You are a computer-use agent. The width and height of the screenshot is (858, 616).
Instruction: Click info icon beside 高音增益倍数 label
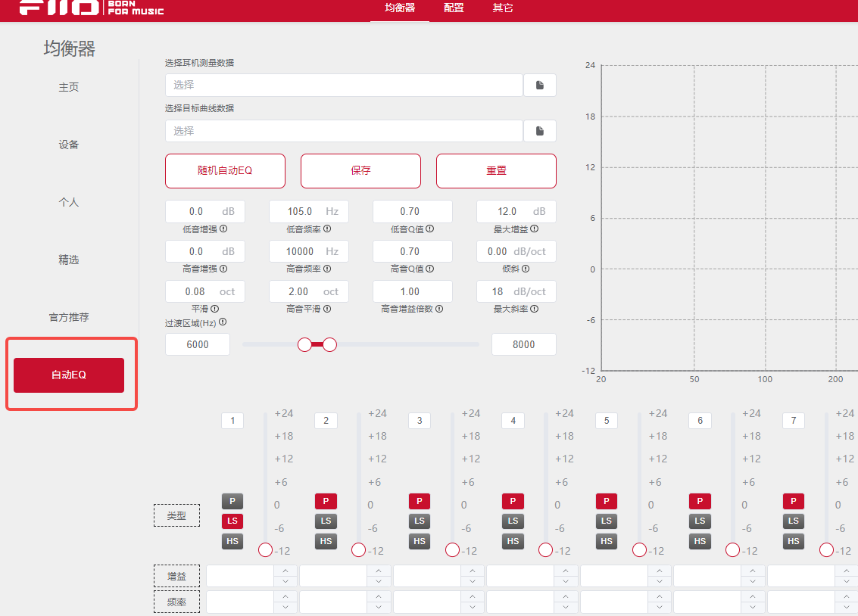click(438, 309)
